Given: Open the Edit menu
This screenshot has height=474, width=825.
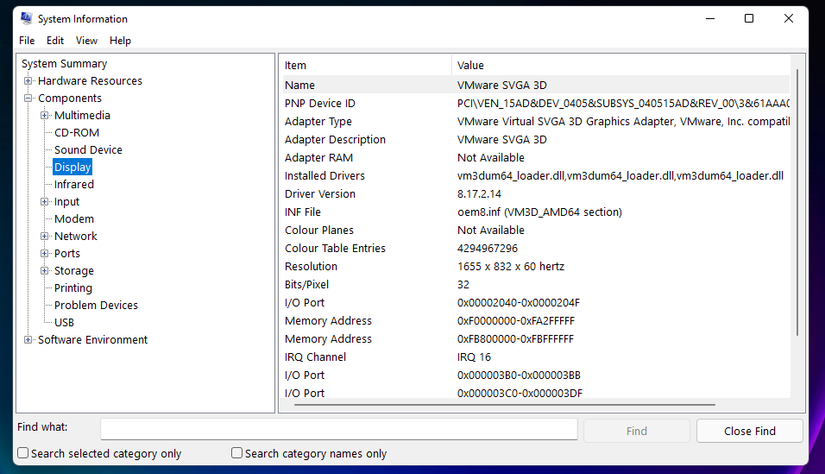Looking at the screenshot, I should [55, 41].
